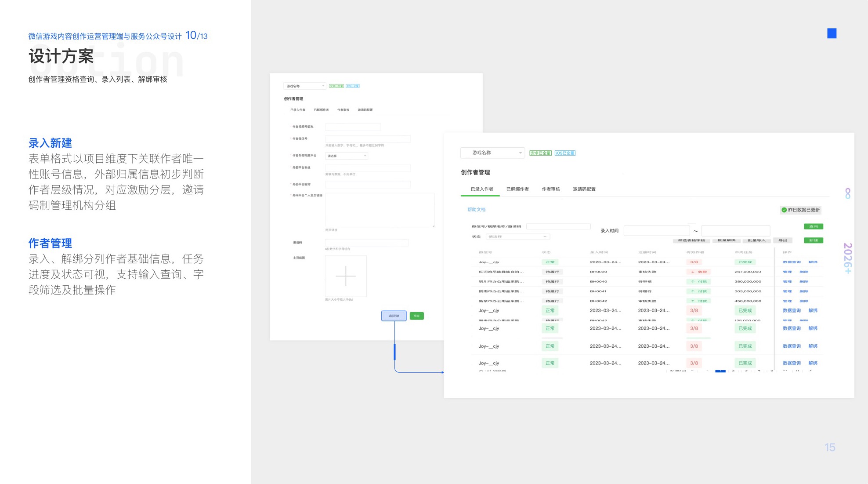Image resolution: width=868 pixels, height=484 pixels.
Task: Focus the 微信号/视频名称/邀请码 search field
Action: point(558,226)
